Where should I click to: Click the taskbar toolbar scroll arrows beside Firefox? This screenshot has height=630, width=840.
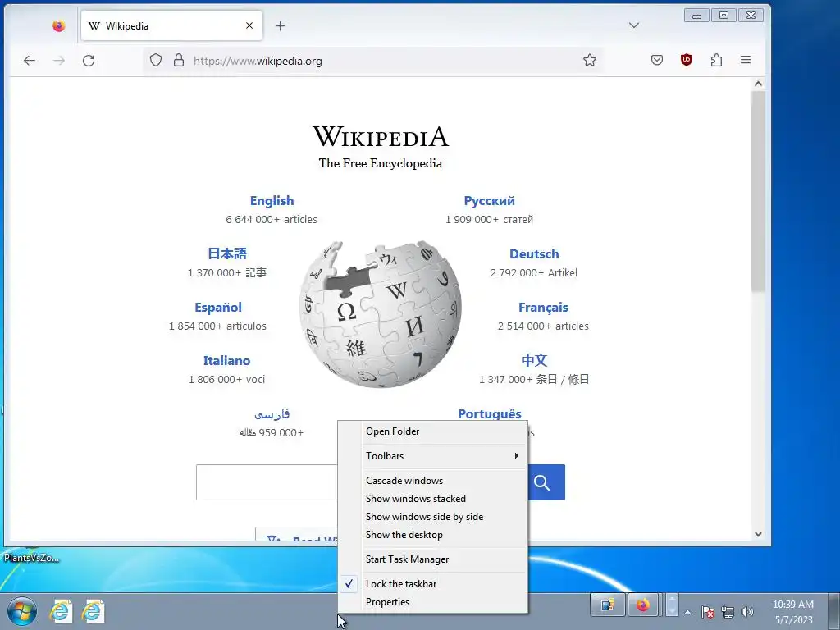click(x=672, y=605)
